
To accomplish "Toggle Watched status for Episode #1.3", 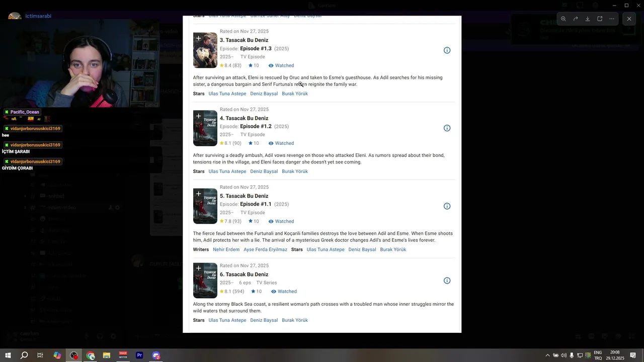I will 281,65.
